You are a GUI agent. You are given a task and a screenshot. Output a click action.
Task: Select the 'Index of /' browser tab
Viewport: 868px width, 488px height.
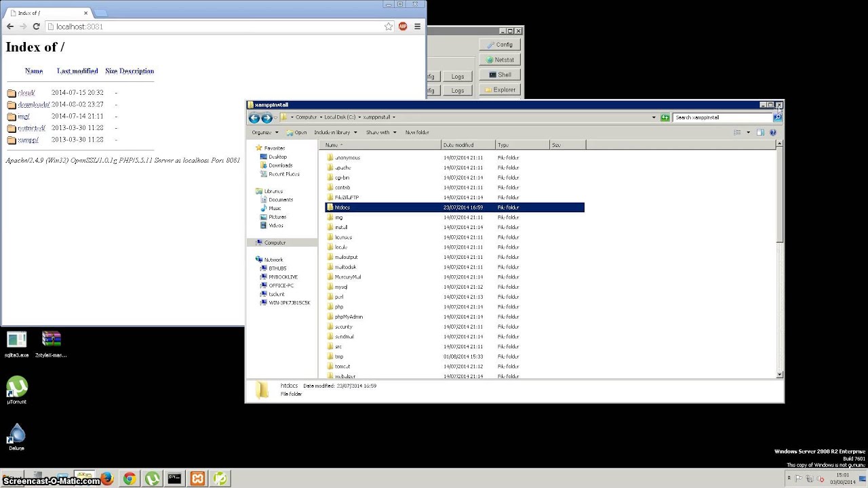(47, 13)
